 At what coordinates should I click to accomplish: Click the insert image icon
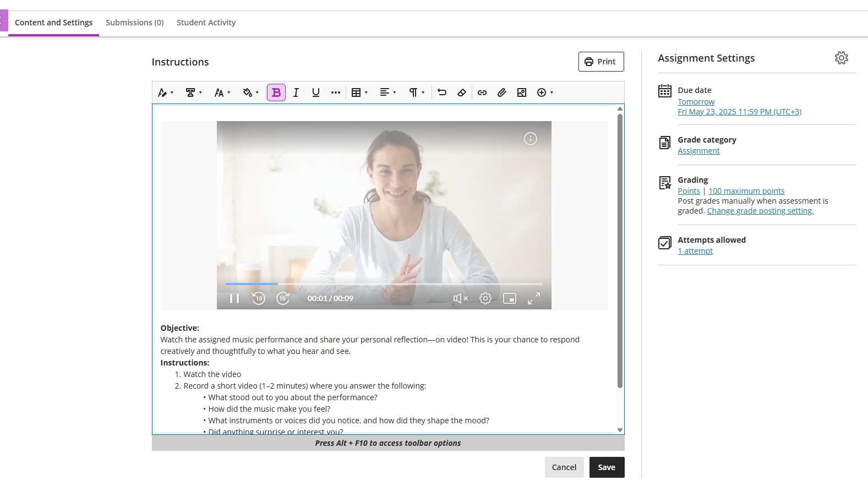(x=522, y=92)
